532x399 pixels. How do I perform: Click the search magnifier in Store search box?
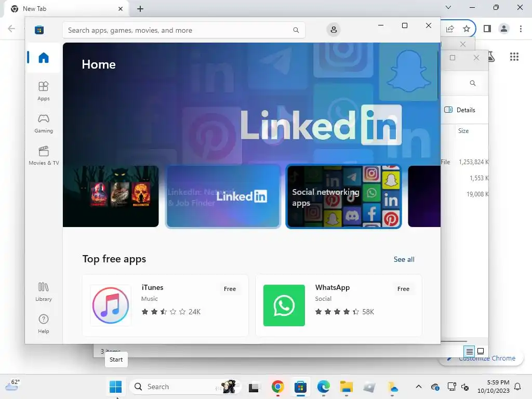pos(296,30)
